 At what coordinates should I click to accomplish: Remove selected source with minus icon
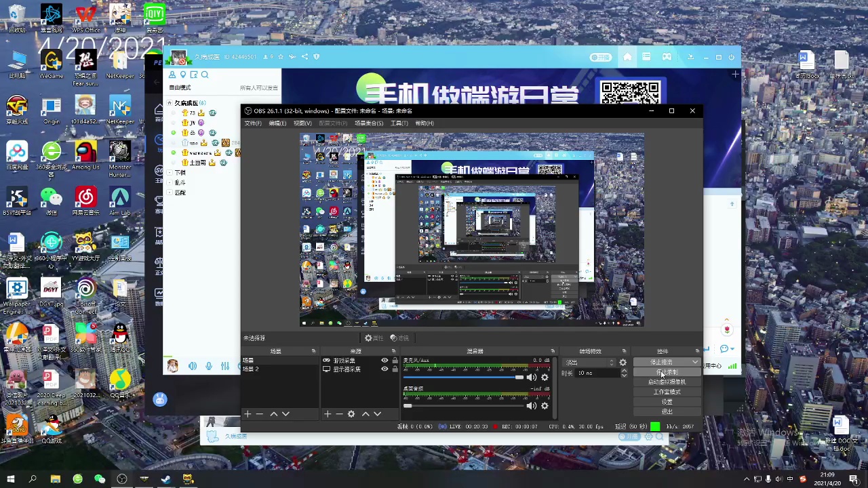(339, 414)
